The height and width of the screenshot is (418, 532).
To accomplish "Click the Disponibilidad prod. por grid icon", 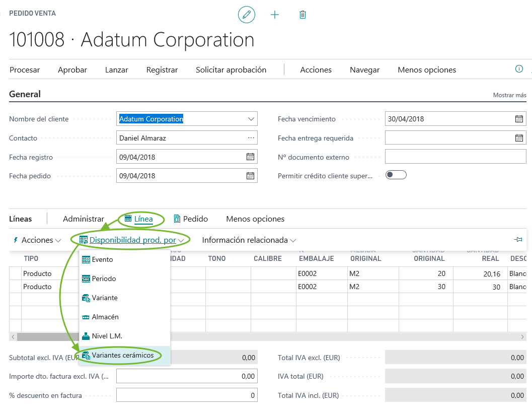I will (84, 240).
